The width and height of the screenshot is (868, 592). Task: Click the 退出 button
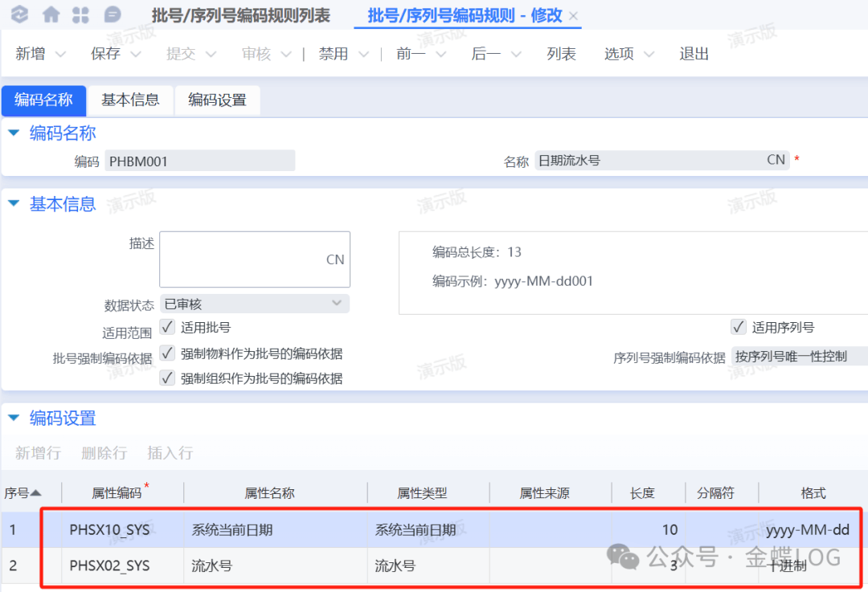(694, 54)
